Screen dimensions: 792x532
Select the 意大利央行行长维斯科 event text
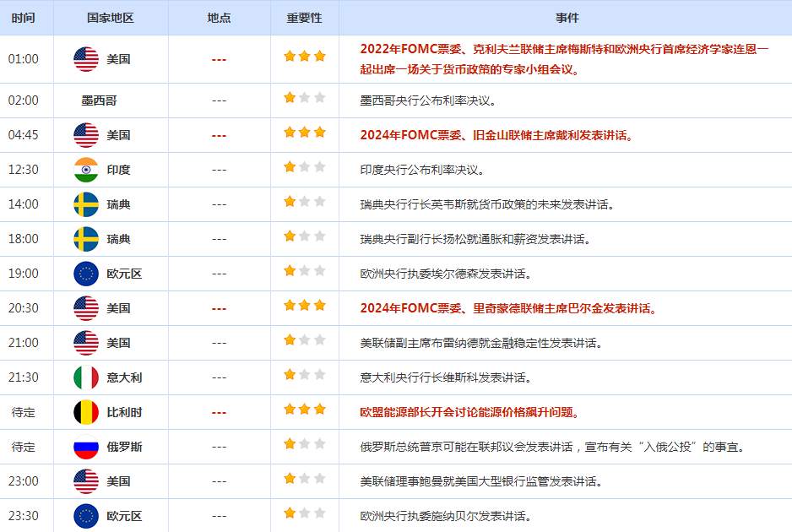(x=446, y=377)
